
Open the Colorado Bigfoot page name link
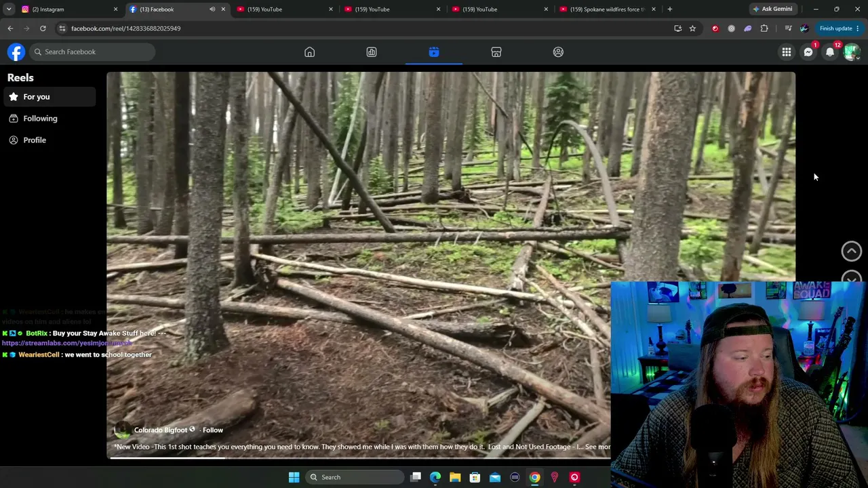161,430
